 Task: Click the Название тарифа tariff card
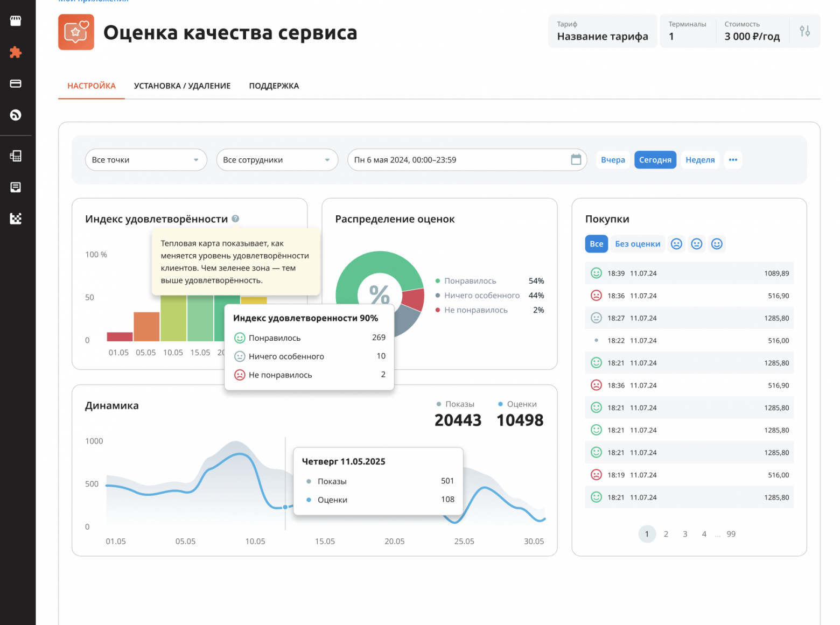603,31
